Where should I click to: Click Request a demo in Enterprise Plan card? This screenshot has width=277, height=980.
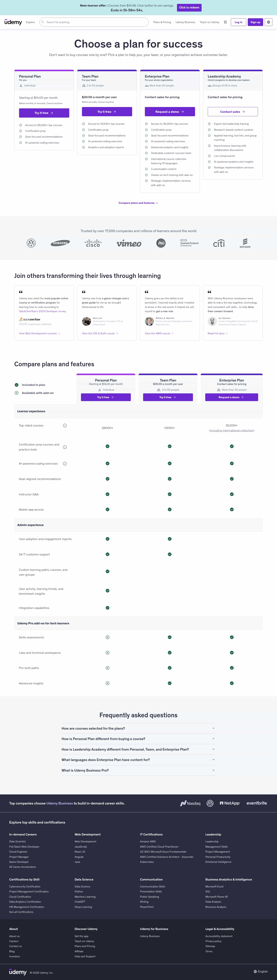(x=170, y=111)
